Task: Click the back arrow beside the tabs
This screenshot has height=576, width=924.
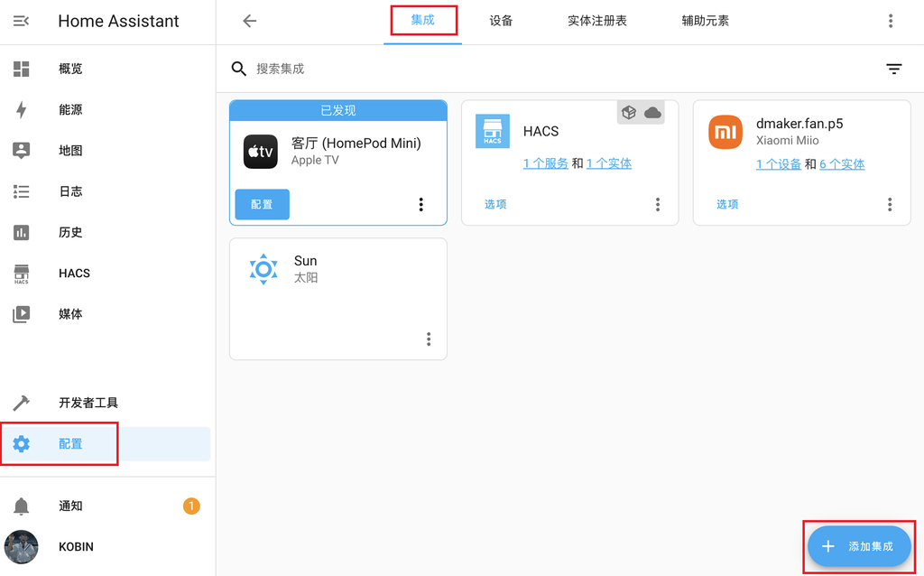Action: (x=249, y=20)
